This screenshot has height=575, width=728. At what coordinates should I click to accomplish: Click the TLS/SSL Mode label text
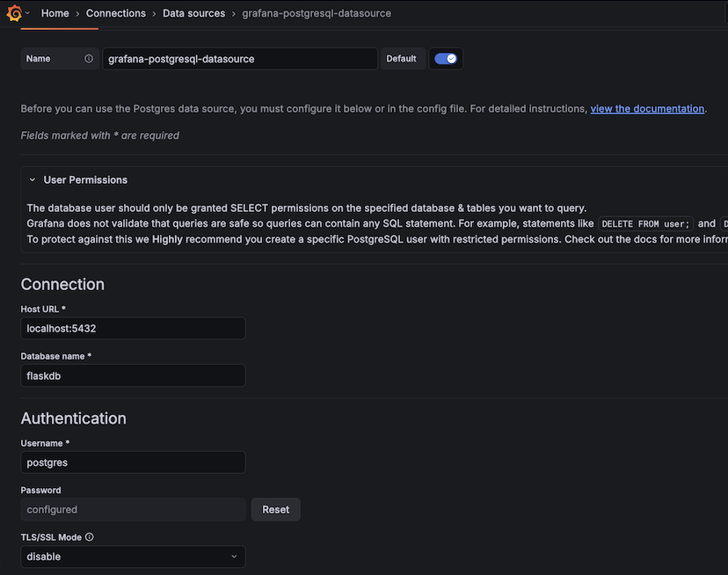51,537
